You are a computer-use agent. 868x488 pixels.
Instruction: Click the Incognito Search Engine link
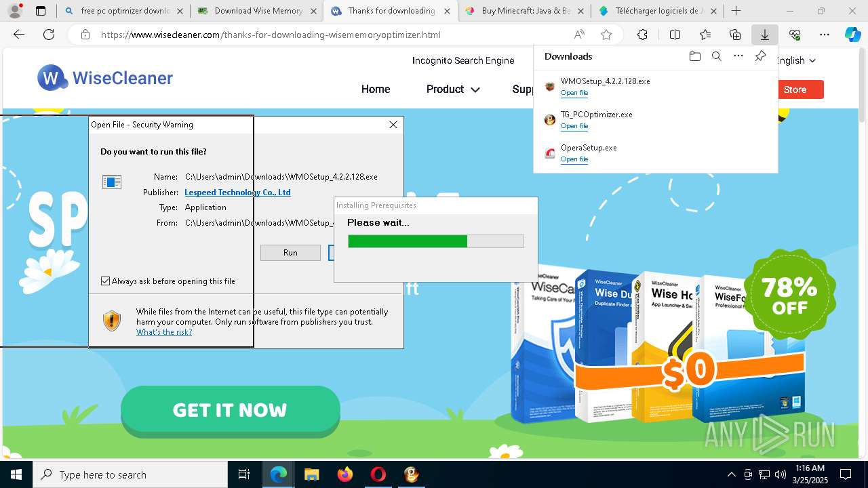[463, 60]
